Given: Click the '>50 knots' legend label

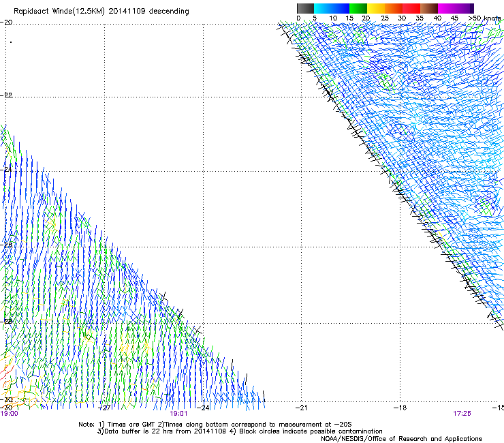Looking at the screenshot, I should (x=484, y=18).
